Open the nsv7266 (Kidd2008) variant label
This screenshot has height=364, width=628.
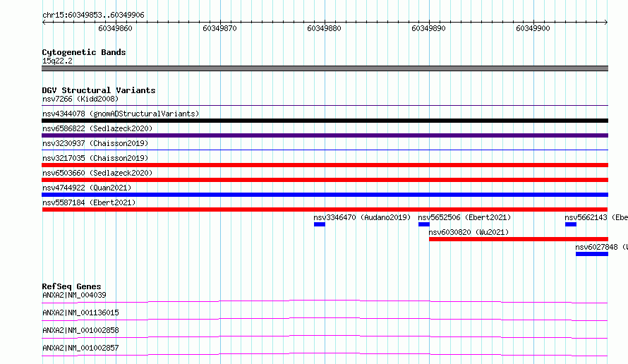click(x=80, y=99)
